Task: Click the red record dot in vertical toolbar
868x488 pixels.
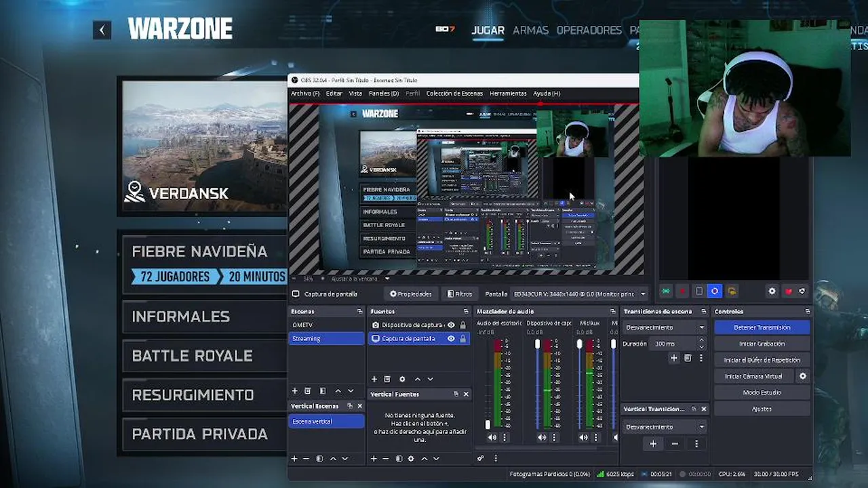Action: [x=683, y=291]
